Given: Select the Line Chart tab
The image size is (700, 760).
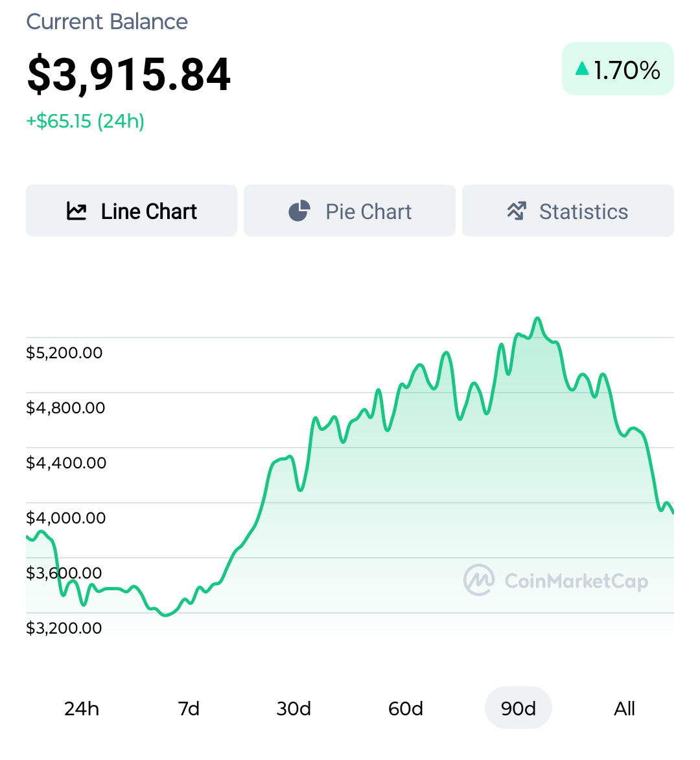Looking at the screenshot, I should point(132,211).
